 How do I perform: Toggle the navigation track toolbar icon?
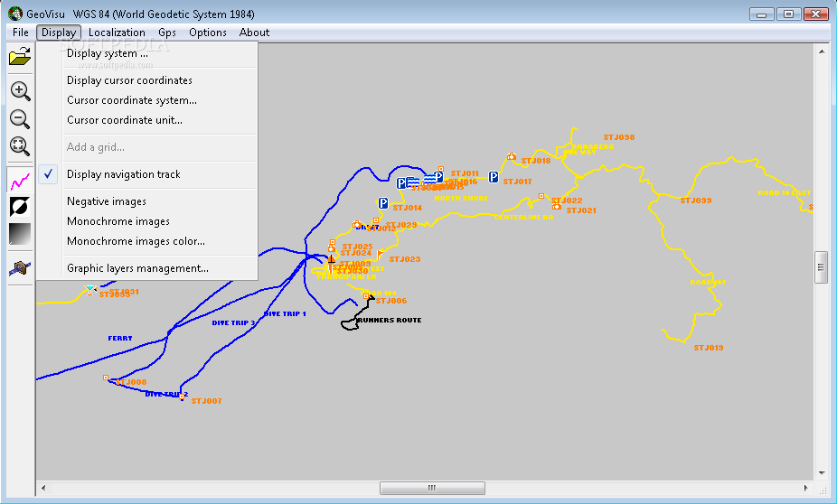20,181
